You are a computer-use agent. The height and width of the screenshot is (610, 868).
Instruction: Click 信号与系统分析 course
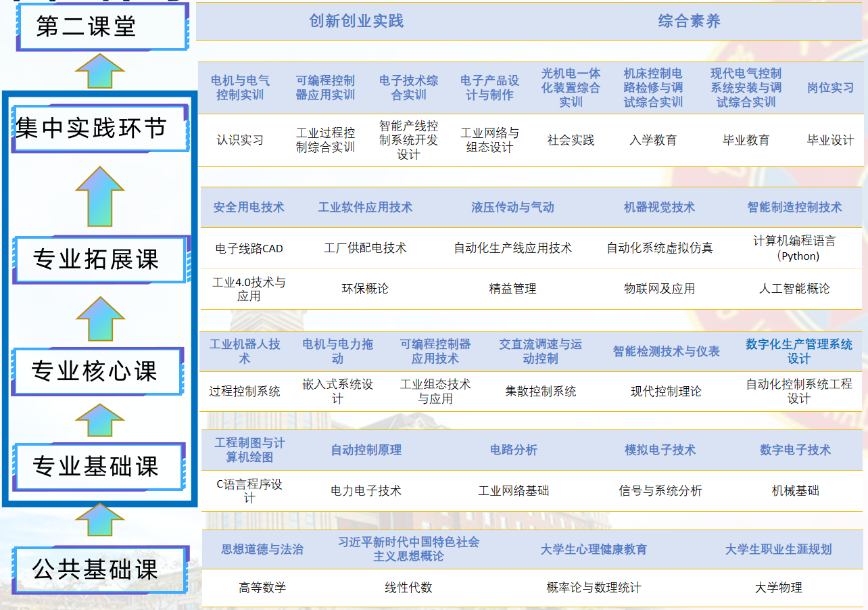point(660,490)
